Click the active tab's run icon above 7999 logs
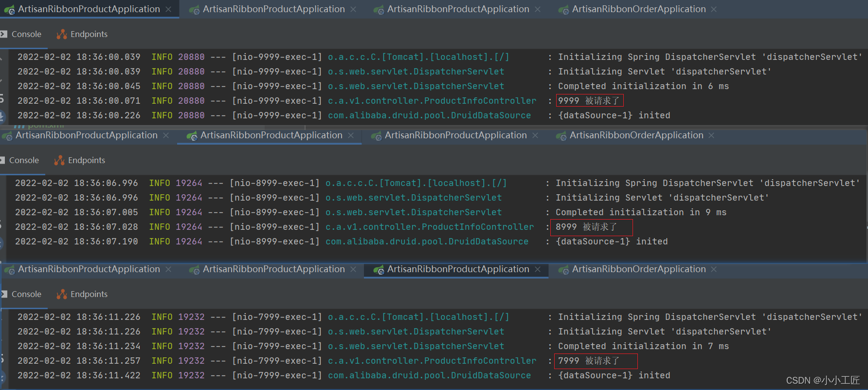This screenshot has height=390, width=868. click(x=379, y=270)
